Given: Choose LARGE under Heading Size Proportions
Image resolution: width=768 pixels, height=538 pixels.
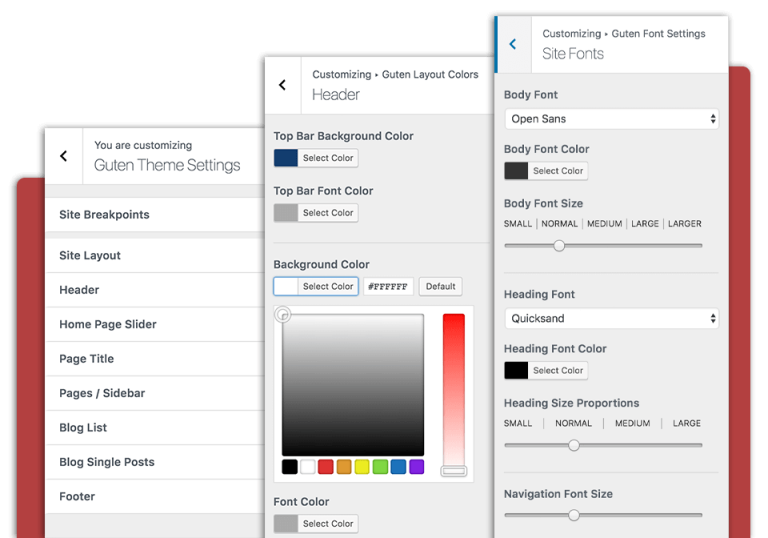Looking at the screenshot, I should point(687,423).
